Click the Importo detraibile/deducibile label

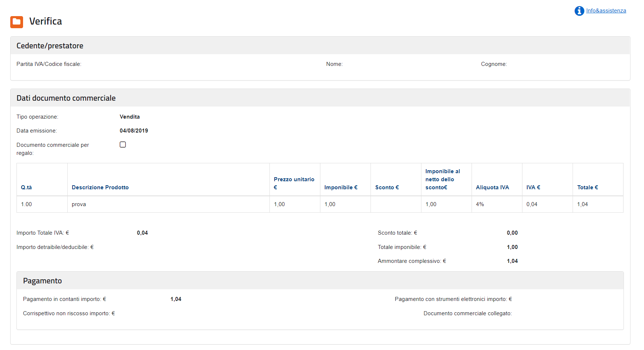coord(55,247)
